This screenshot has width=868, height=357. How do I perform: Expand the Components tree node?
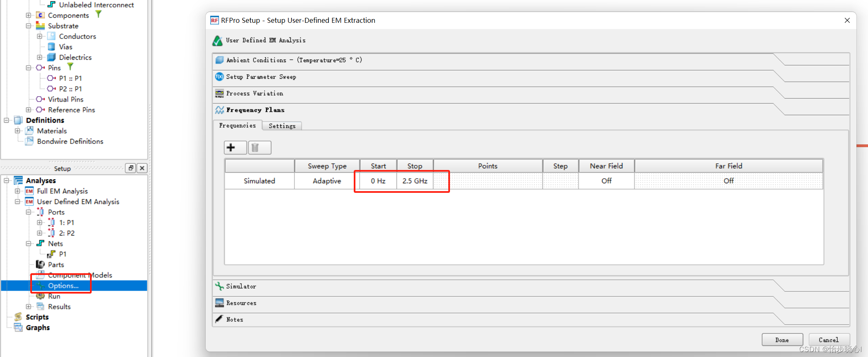29,15
